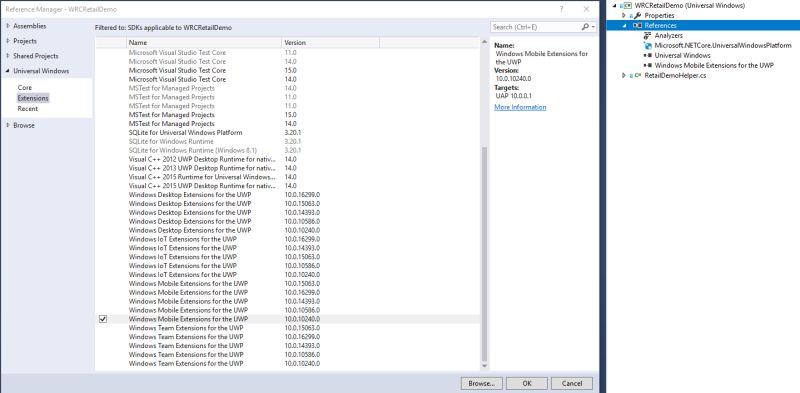Screen dimensions: 800x393
Task: Click the Cancel button
Action: point(572,383)
